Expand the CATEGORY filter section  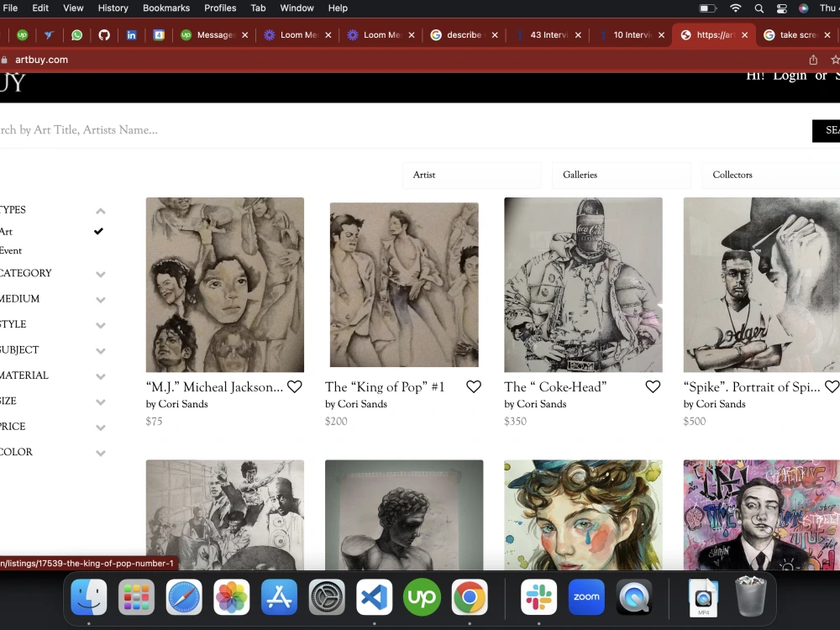click(100, 275)
